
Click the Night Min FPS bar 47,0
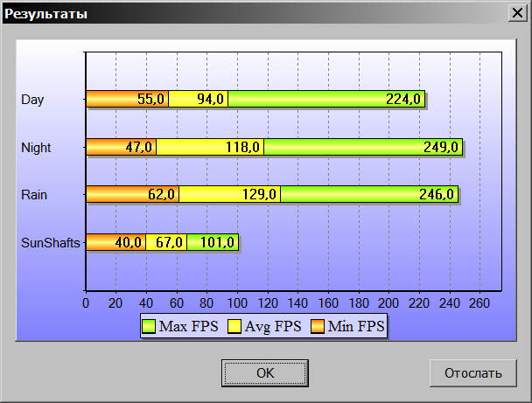click(121, 147)
